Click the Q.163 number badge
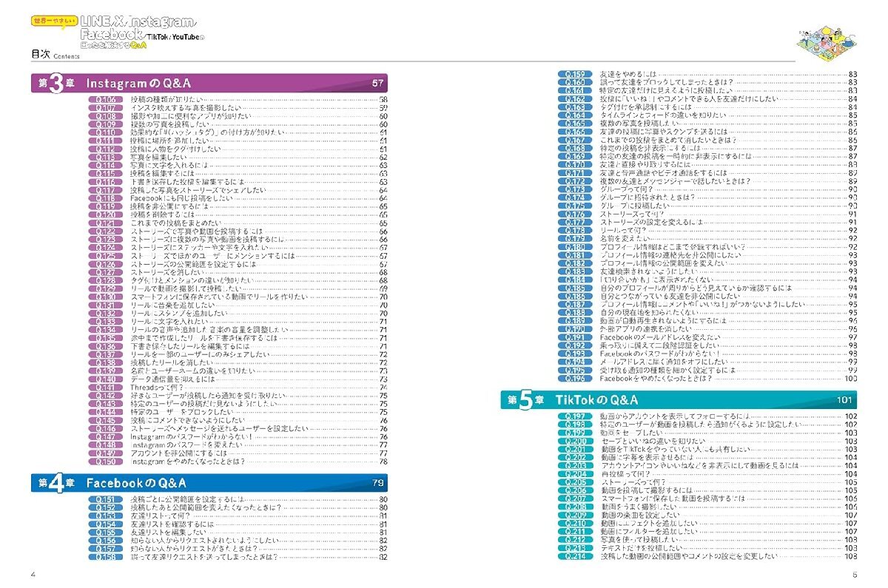This screenshot has height=588, width=888. click(574, 107)
